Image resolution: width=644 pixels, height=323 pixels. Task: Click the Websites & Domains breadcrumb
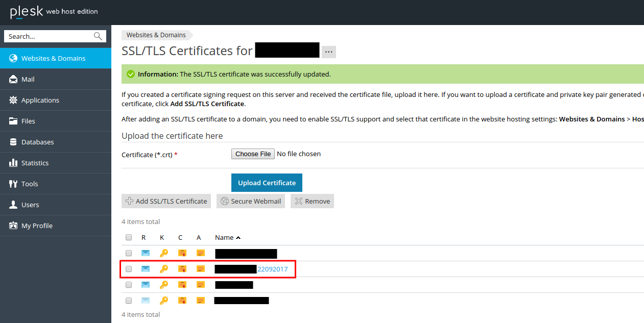point(156,35)
